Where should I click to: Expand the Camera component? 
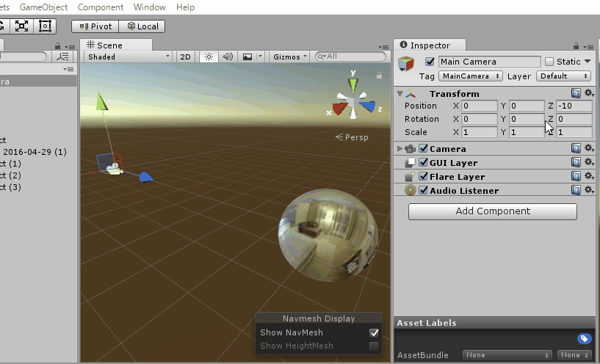400,148
